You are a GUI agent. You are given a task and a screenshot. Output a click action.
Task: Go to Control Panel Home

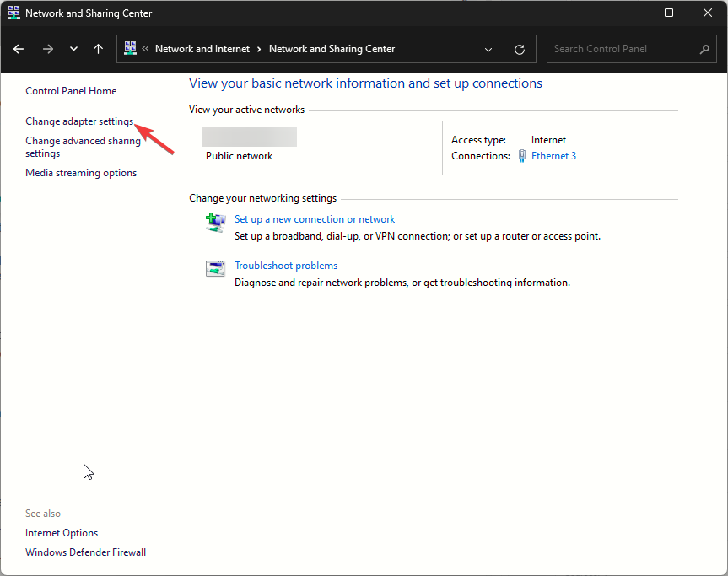[x=71, y=91]
